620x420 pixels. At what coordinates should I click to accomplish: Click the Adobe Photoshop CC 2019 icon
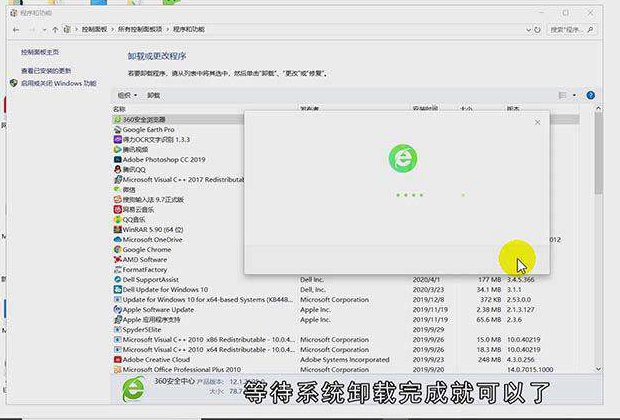pyautogui.click(x=117, y=159)
